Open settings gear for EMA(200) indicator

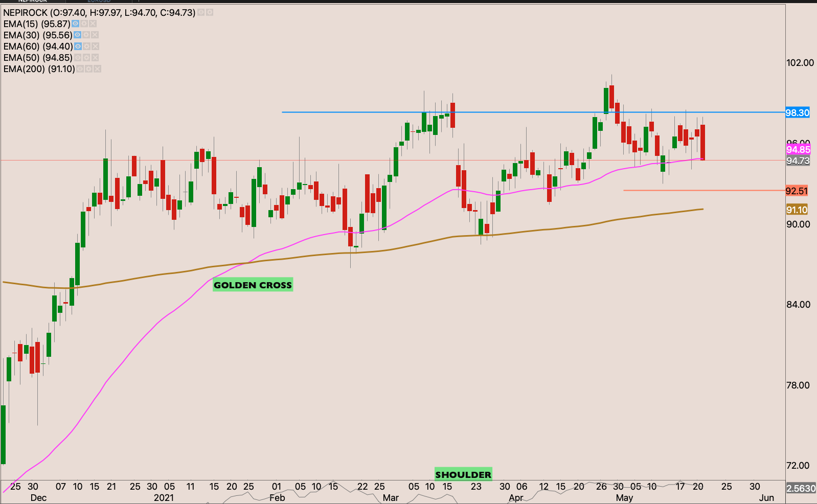[x=89, y=68]
